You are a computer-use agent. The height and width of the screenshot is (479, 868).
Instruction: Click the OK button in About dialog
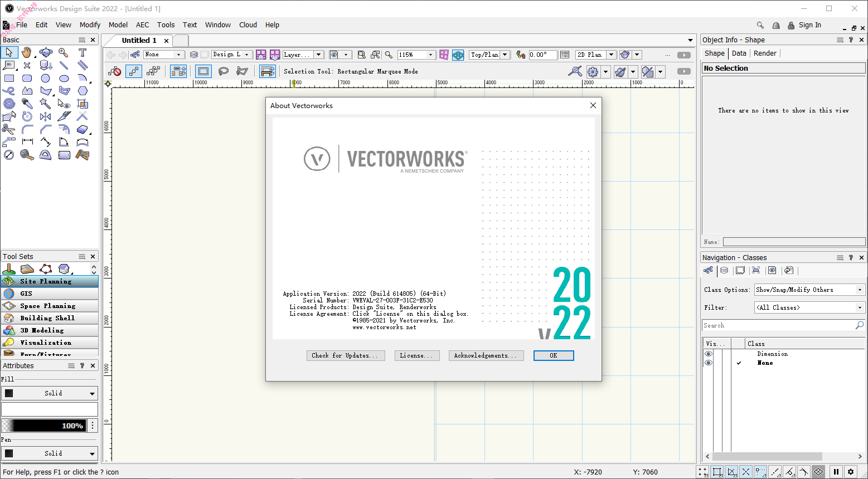tap(554, 355)
